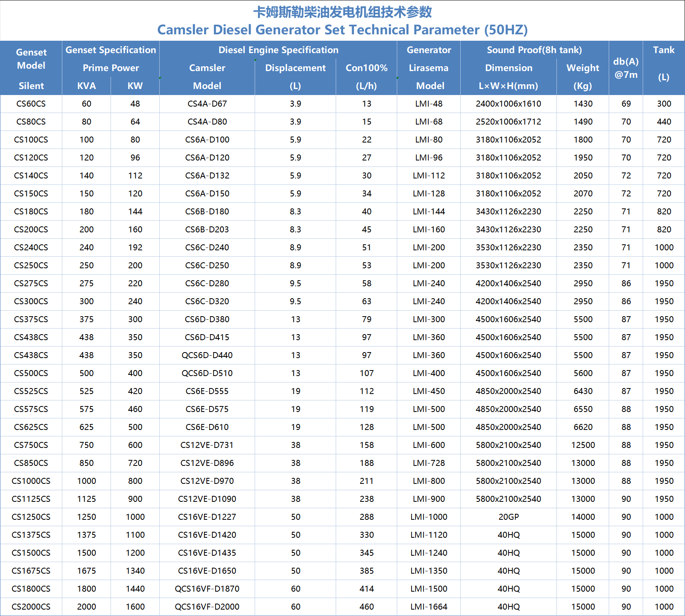Viewport: 685px width, 616px height.
Task: Select the "Lirasema" header cell
Action: [429, 68]
